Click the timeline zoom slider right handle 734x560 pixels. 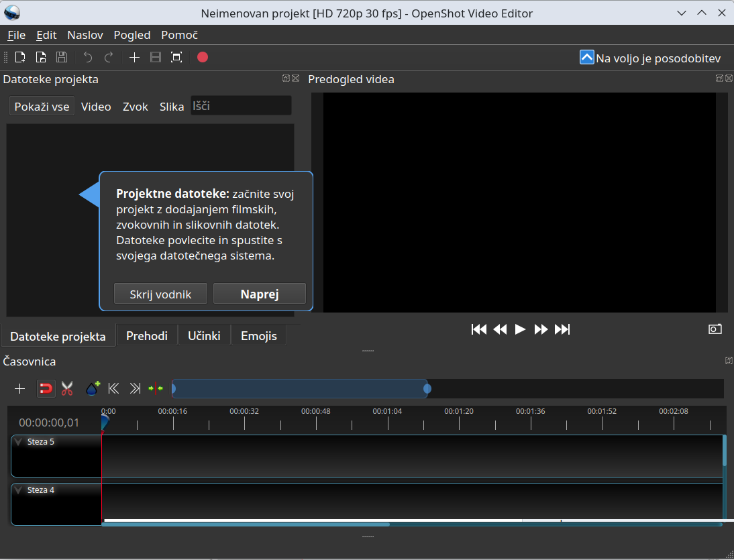(x=427, y=389)
